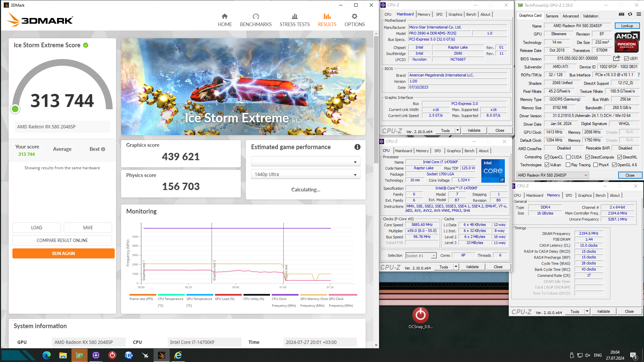Screen dimensions: 644x362
Task: Click the AMD Radeon logo in GPU-Z
Action: tap(627, 42)
